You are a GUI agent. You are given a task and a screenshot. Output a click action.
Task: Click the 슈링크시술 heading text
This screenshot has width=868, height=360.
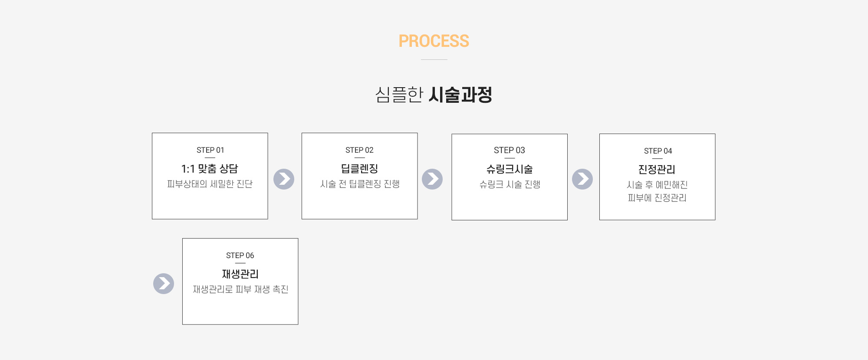(510, 169)
